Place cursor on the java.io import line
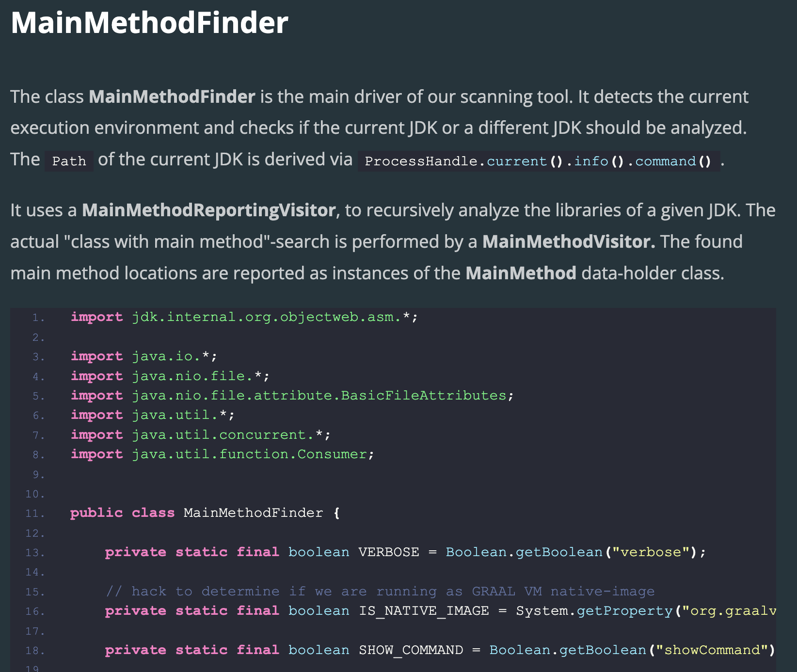Image resolution: width=797 pixels, height=672 pixels. tap(144, 356)
